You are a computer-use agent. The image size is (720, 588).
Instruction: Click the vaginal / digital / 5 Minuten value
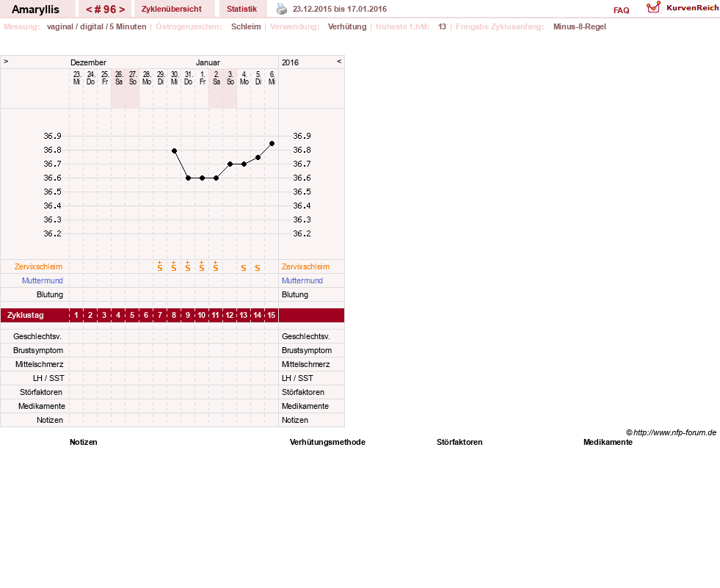point(96,26)
